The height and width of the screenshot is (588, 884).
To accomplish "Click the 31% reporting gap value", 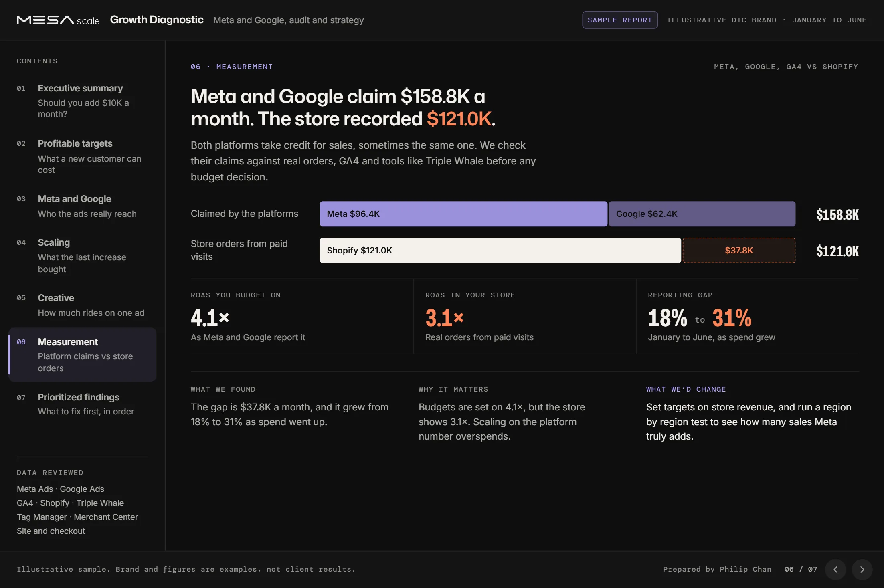I will [732, 318].
